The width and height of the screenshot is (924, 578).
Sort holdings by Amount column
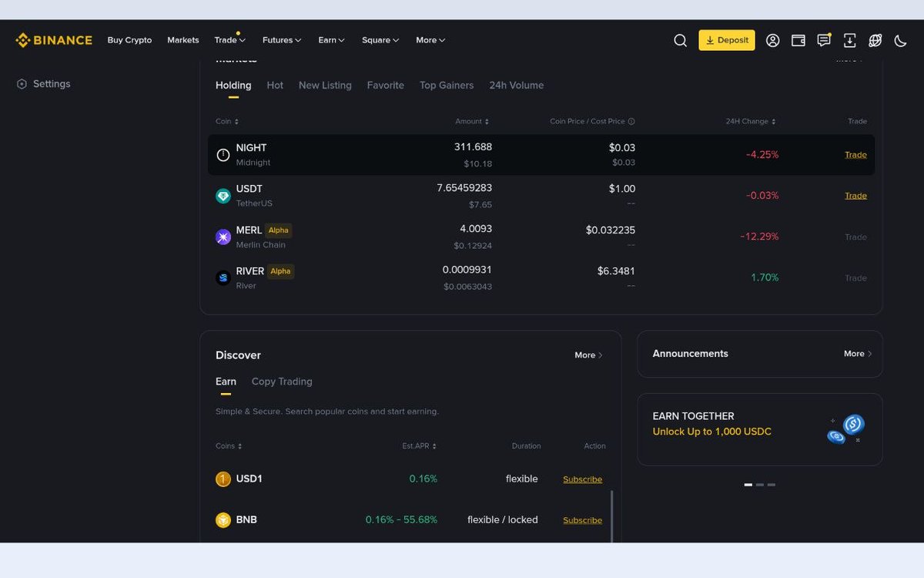[x=472, y=121]
